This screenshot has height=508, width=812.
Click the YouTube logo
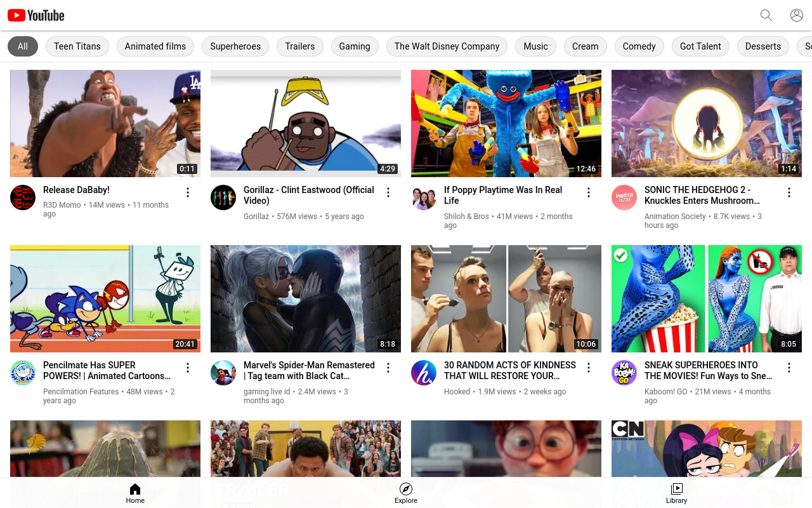[36, 15]
